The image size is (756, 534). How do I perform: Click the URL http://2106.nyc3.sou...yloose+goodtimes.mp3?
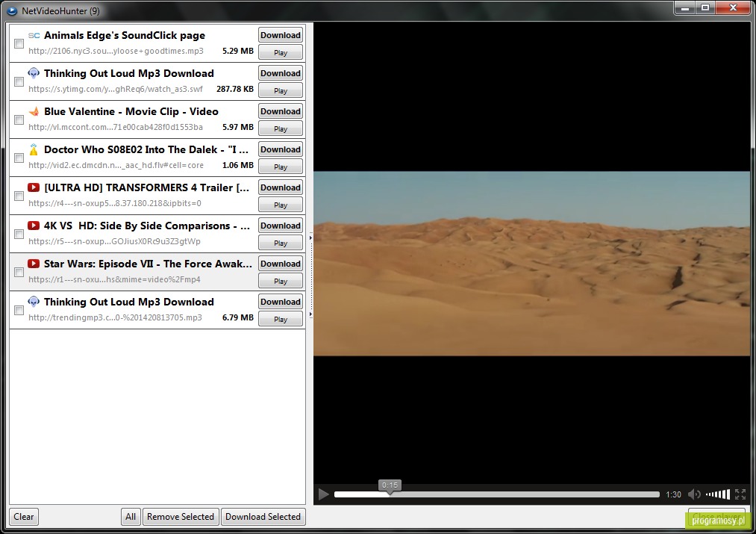click(x=116, y=51)
